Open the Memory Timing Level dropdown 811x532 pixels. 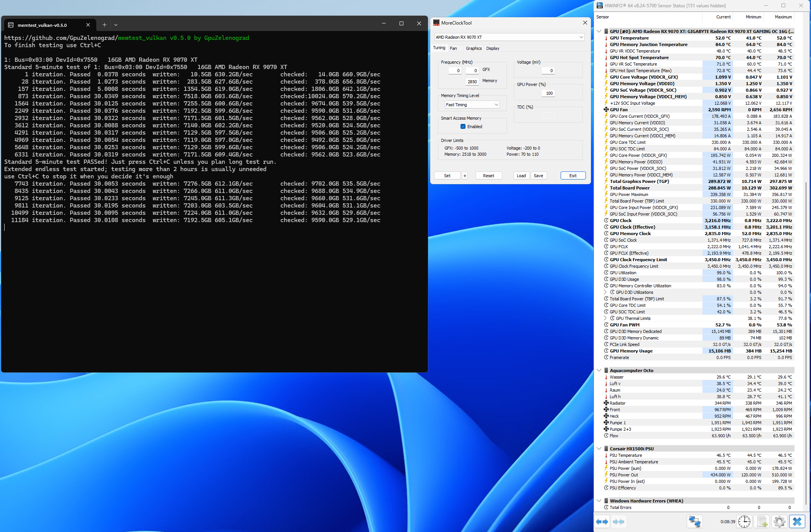[472, 105]
